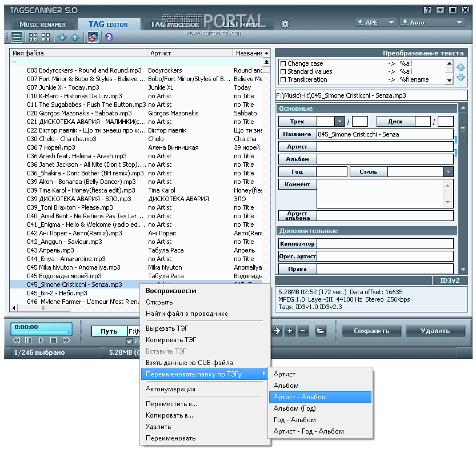476x453 pixels.
Task: Toggle the checkbox below the path field
Action: tap(130, 342)
